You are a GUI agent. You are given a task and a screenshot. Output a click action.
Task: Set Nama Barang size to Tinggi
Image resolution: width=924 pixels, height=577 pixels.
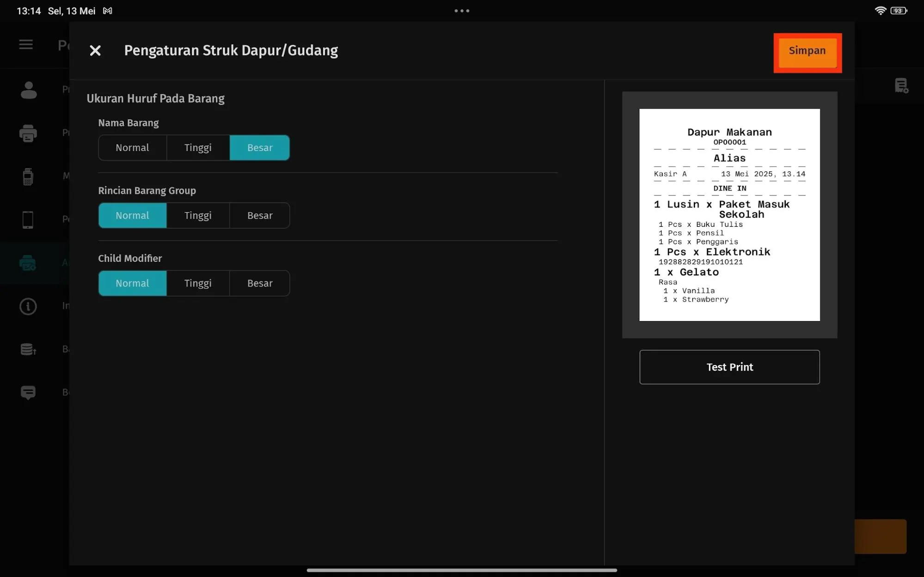coord(198,148)
